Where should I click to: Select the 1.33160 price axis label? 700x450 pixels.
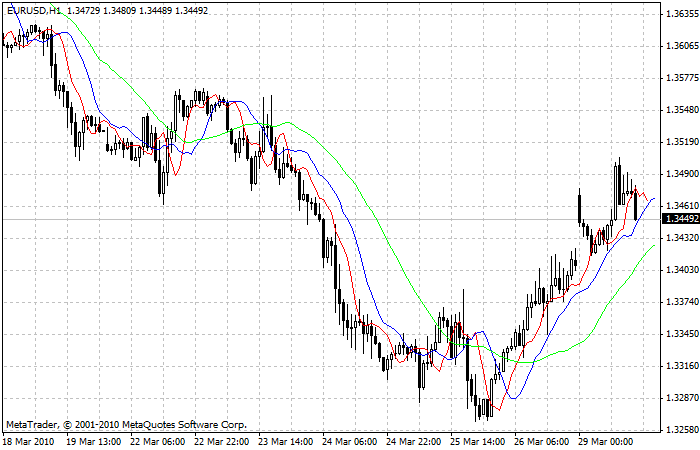[x=681, y=366]
